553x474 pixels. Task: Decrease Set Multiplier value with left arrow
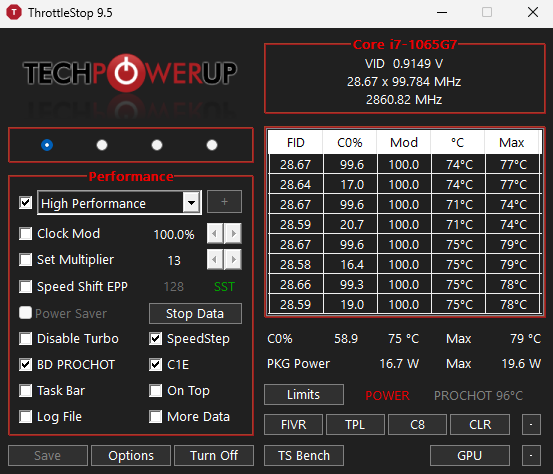pyautogui.click(x=215, y=260)
